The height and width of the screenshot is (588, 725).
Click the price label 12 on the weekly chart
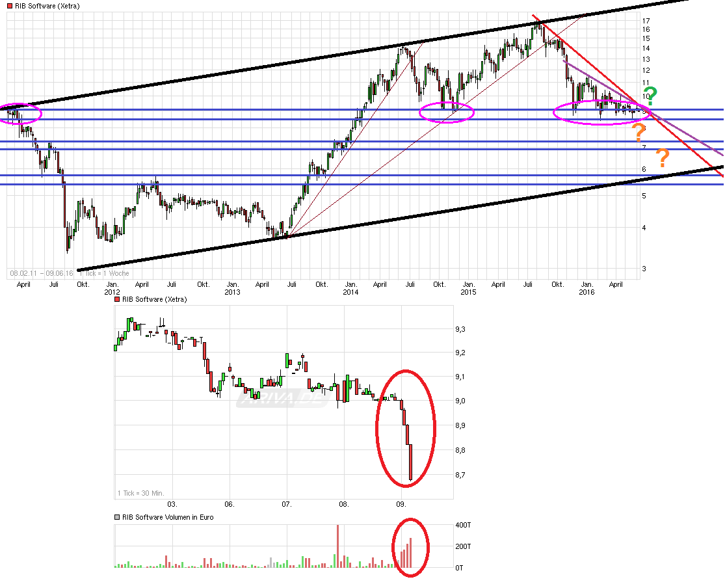coord(646,70)
